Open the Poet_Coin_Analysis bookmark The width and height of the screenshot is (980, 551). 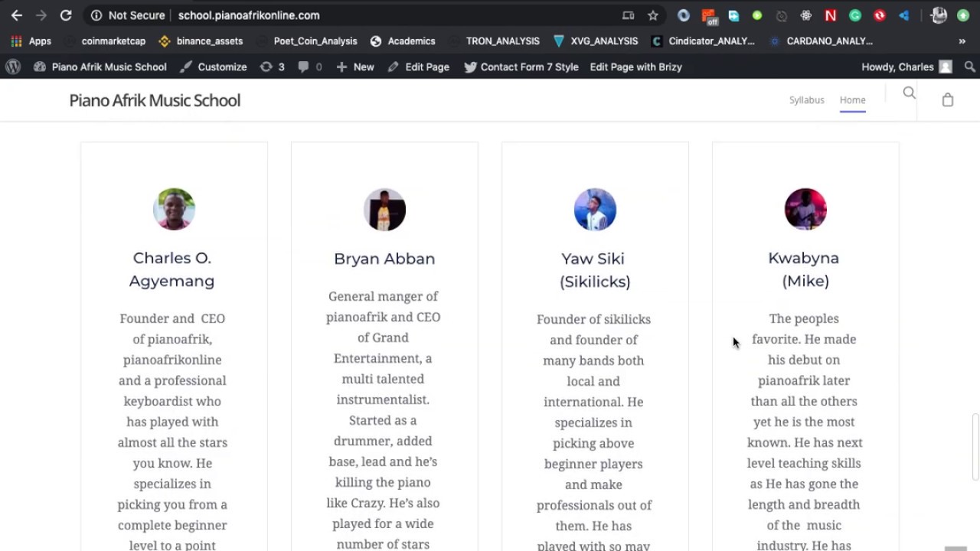click(307, 41)
